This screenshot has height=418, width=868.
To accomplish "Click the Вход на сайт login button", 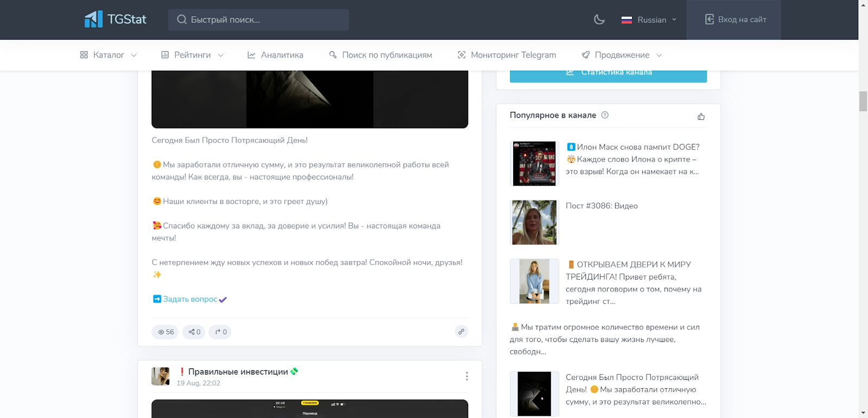I will pyautogui.click(x=736, y=20).
